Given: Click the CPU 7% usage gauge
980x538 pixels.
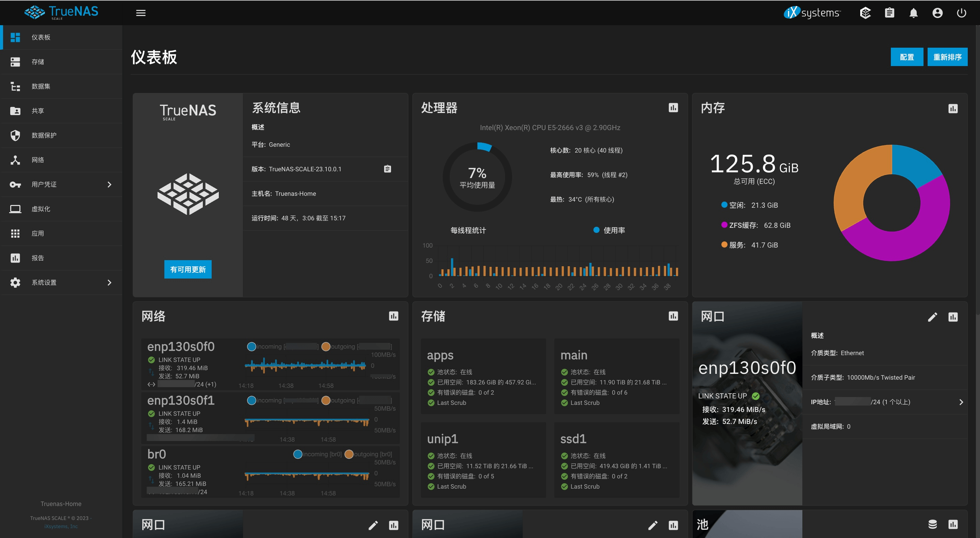Looking at the screenshot, I should coord(477,177).
